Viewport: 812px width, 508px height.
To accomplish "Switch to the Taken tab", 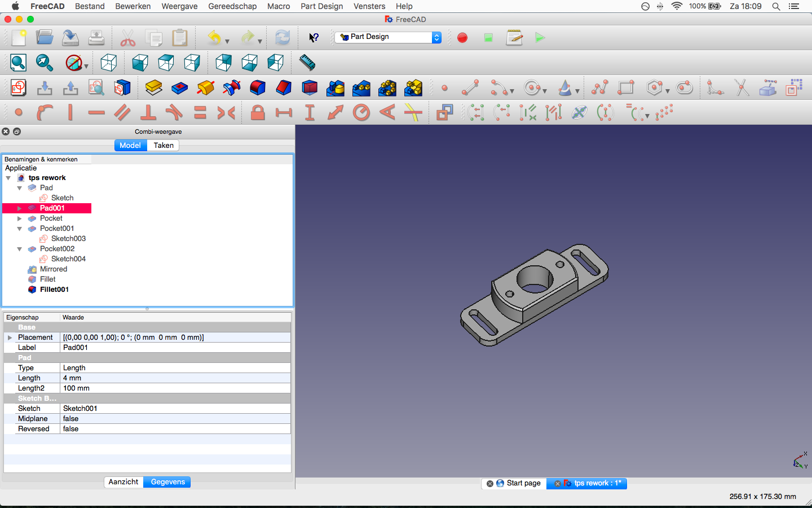I will [x=164, y=146].
